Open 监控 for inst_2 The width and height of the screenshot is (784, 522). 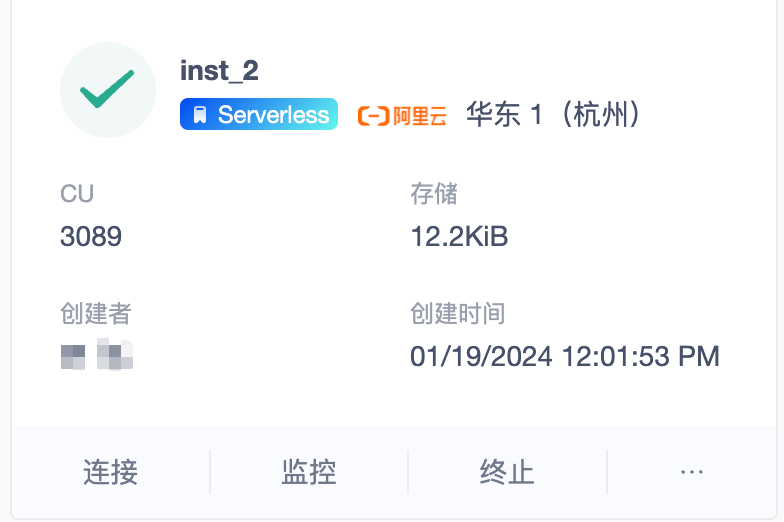309,471
